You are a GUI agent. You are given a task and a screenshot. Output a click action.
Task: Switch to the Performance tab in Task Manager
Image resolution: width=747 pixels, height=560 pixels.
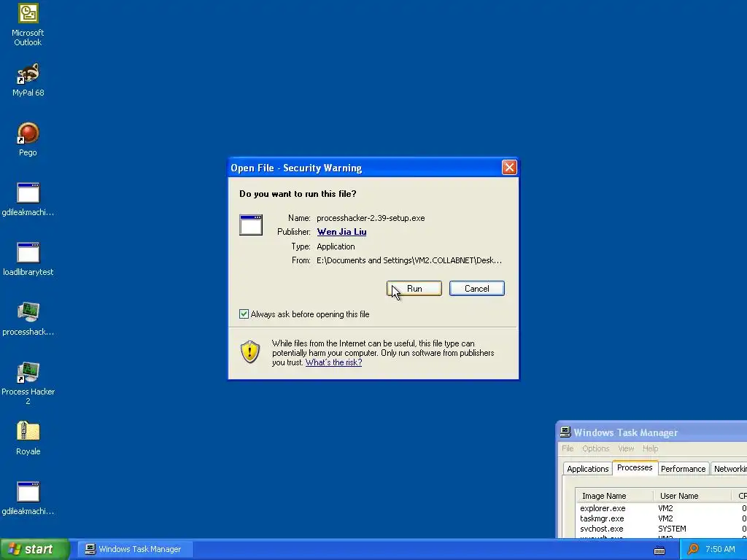pyautogui.click(x=683, y=469)
